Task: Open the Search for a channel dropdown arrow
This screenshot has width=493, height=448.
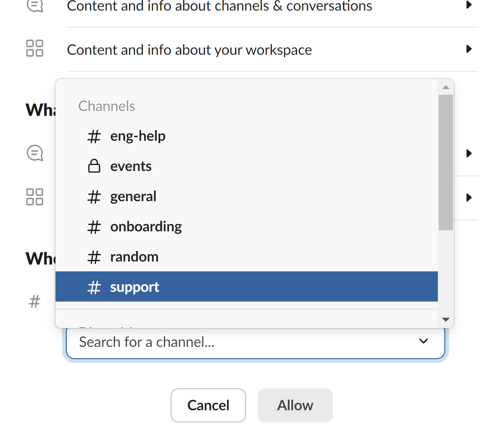Action: tap(424, 341)
